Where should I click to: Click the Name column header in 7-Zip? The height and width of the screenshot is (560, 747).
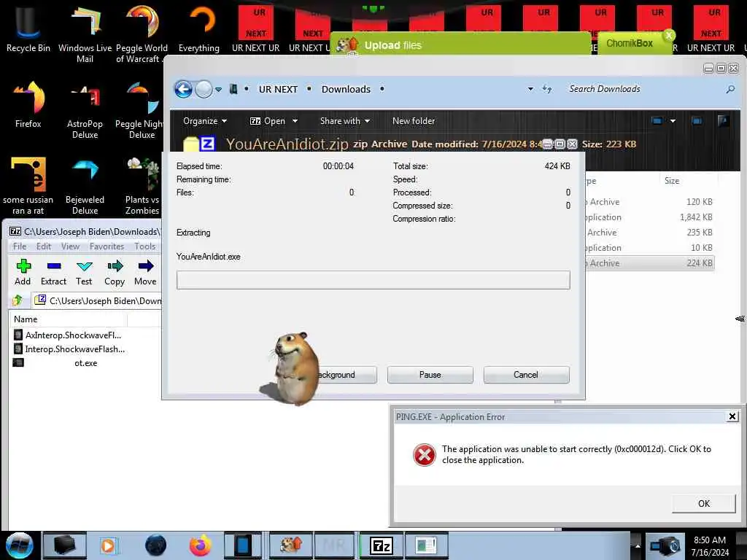(x=68, y=319)
